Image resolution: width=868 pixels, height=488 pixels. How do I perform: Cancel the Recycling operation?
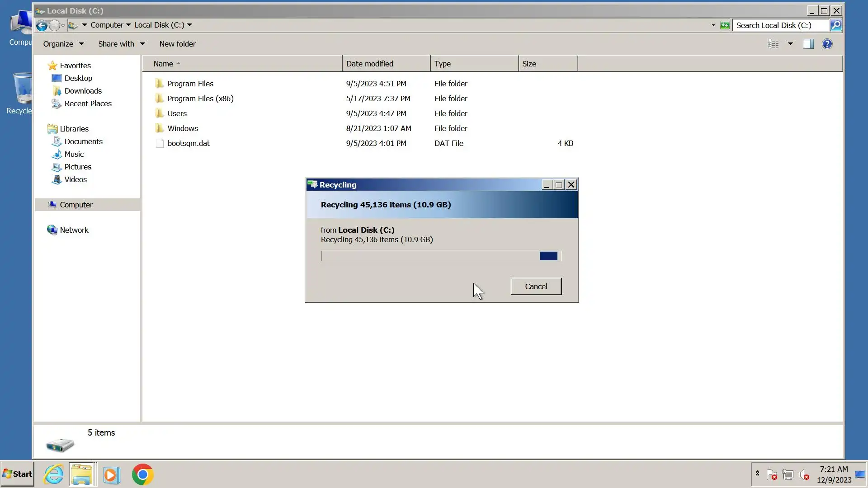(x=536, y=286)
